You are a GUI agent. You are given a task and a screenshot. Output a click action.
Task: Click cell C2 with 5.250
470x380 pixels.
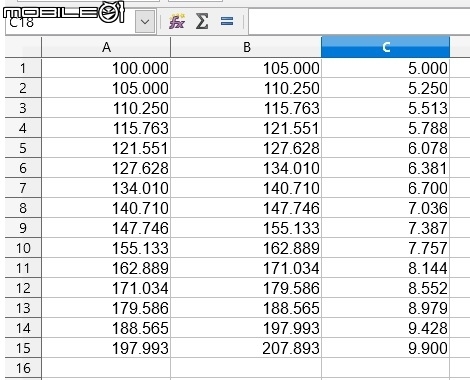pyautogui.click(x=386, y=88)
